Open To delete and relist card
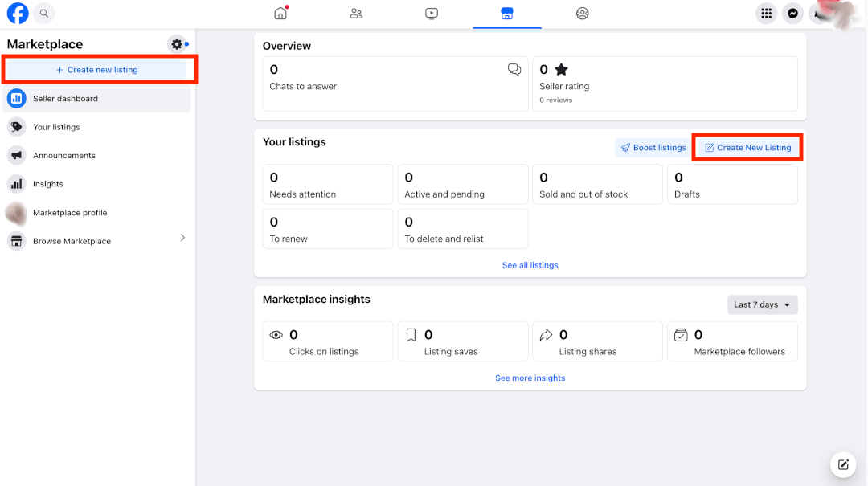The image size is (868, 486). pyautogui.click(x=463, y=229)
